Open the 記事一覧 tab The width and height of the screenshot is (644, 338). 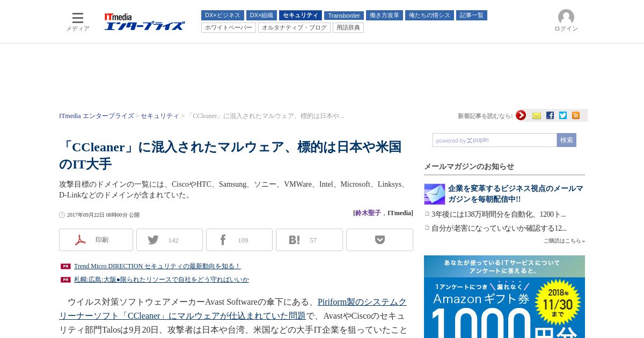click(x=472, y=16)
